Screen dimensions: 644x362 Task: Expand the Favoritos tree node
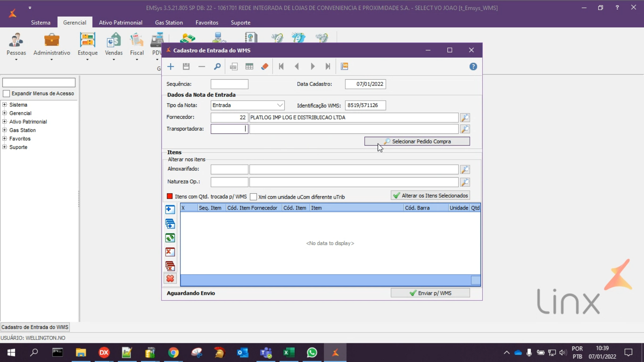(5, 139)
